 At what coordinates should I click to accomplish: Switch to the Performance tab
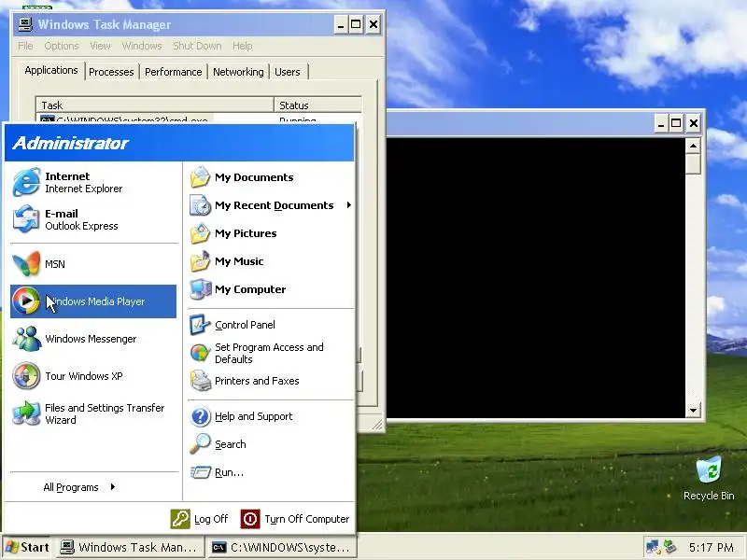tap(174, 72)
